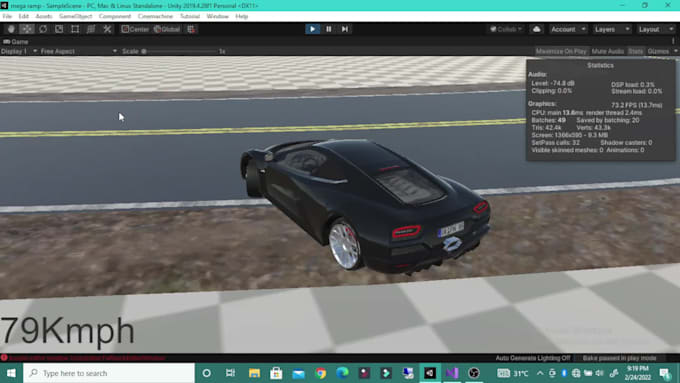
Task: Click Auto Generate Lighting Off status
Action: click(533, 358)
